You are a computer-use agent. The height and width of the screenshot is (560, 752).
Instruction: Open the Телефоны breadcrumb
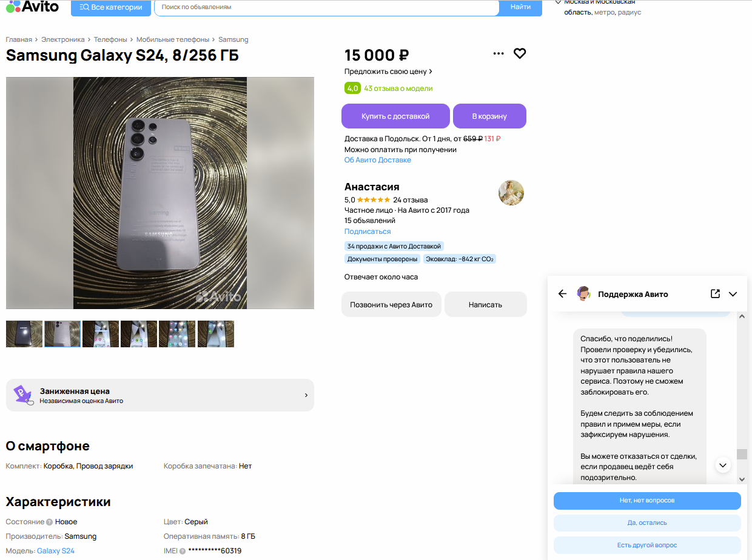coord(110,39)
